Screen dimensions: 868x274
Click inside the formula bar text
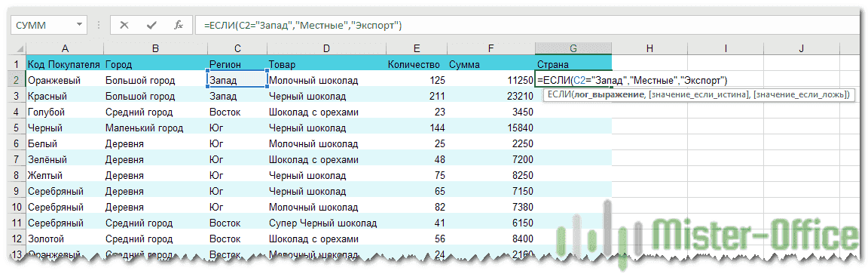tap(304, 26)
